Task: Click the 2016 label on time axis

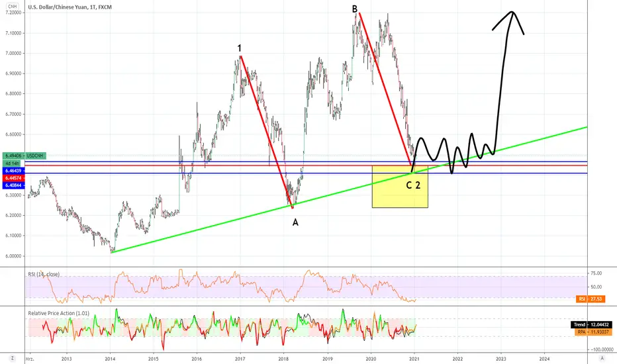Action: click(x=197, y=359)
